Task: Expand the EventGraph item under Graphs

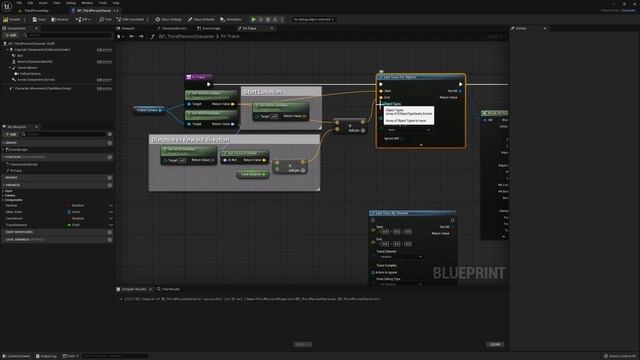Action: pyautogui.click(x=3, y=150)
